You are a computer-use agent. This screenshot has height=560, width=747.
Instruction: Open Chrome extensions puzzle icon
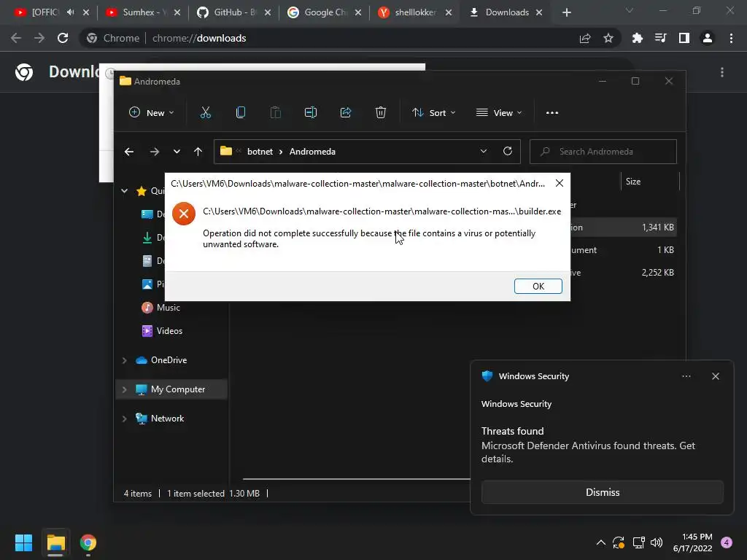coord(638,38)
